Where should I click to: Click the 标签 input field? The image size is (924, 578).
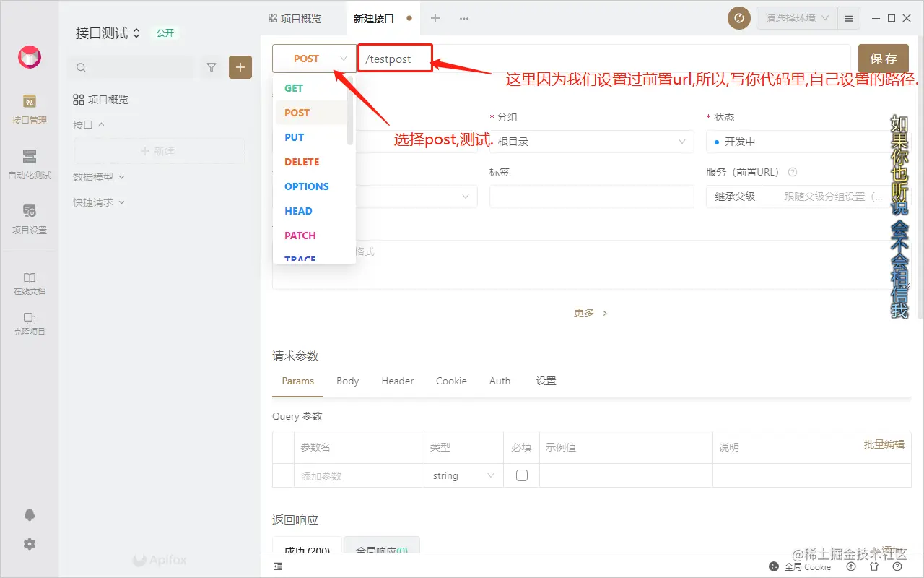[592, 197]
